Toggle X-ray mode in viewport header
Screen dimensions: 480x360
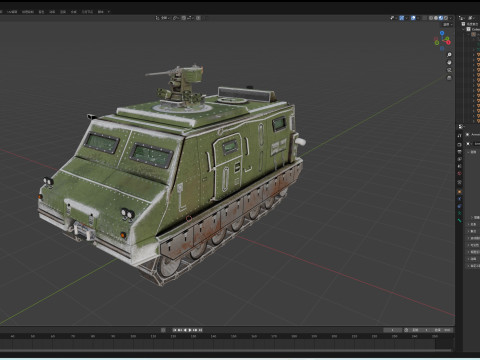425,18
